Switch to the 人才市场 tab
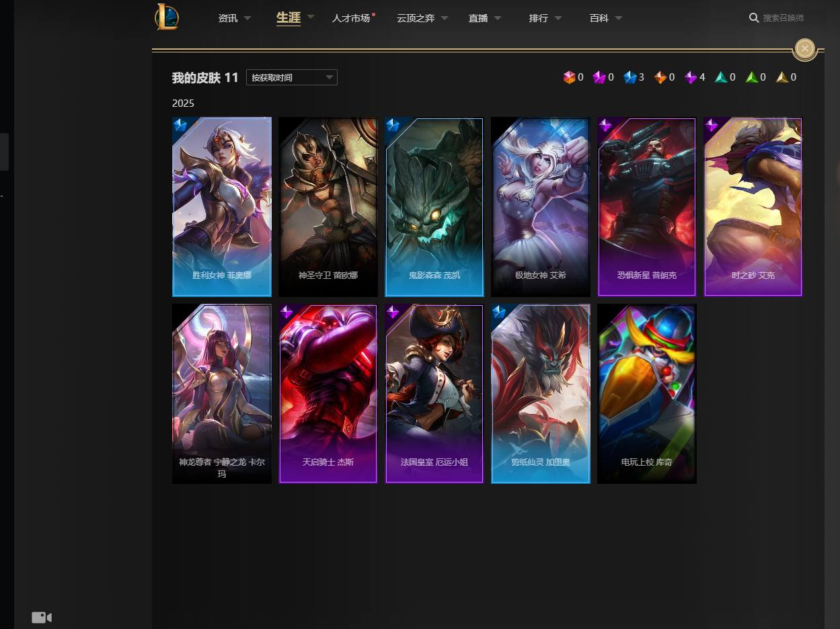Viewport: 840px width, 629px height. click(351, 18)
